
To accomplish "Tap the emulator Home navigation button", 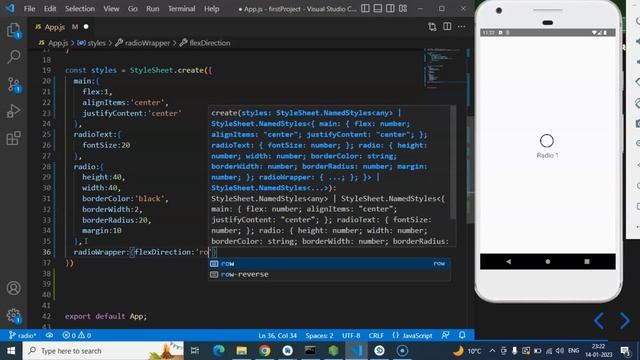I will coord(548,262).
